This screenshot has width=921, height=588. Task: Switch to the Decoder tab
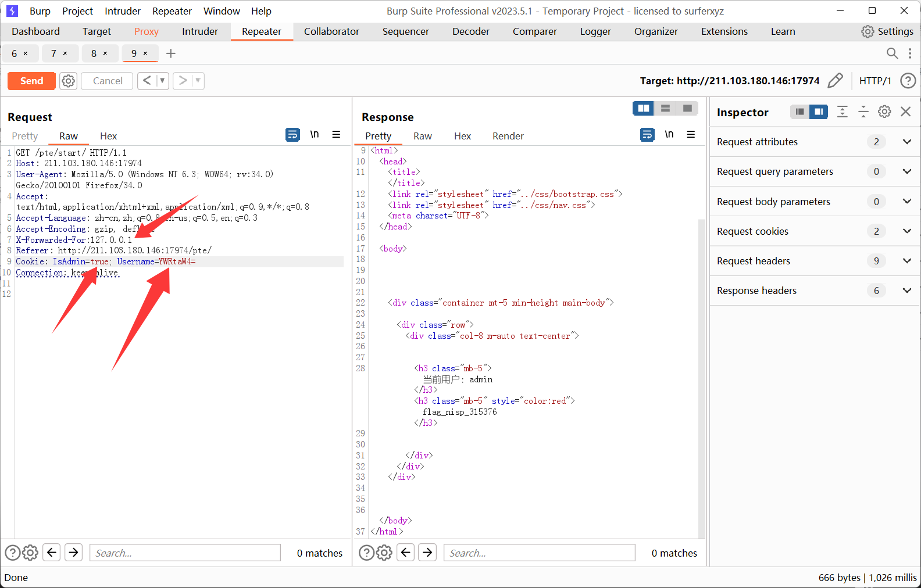tap(471, 31)
